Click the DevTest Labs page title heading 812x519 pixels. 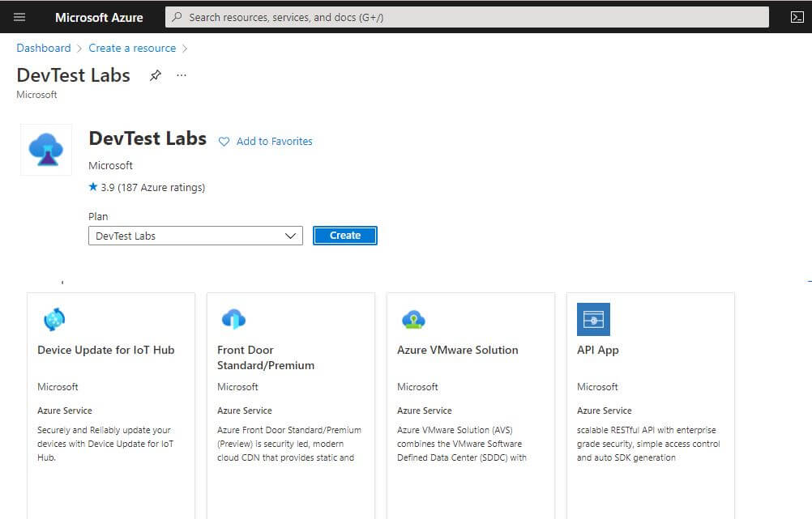tap(73, 75)
